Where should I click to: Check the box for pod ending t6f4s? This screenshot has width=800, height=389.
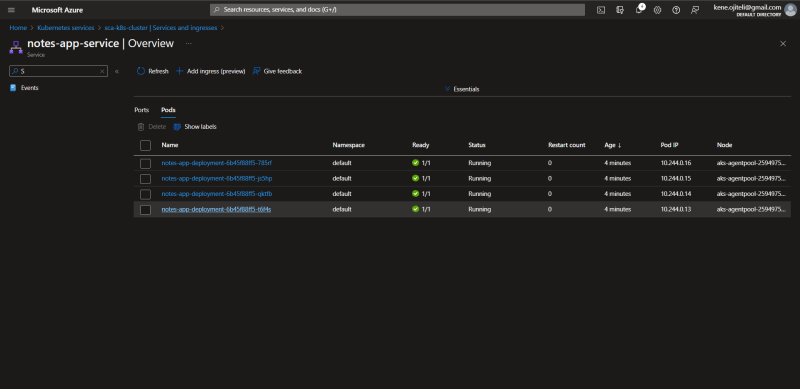[x=145, y=209]
